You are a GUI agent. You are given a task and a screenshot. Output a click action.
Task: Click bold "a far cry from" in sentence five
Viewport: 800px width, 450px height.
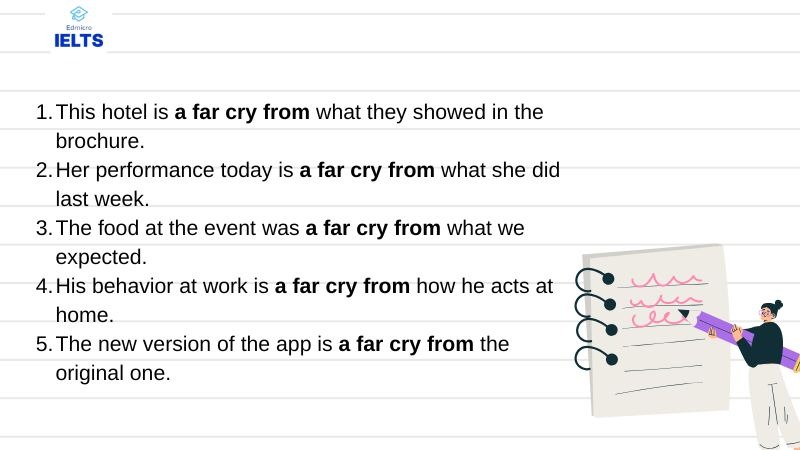coord(405,344)
